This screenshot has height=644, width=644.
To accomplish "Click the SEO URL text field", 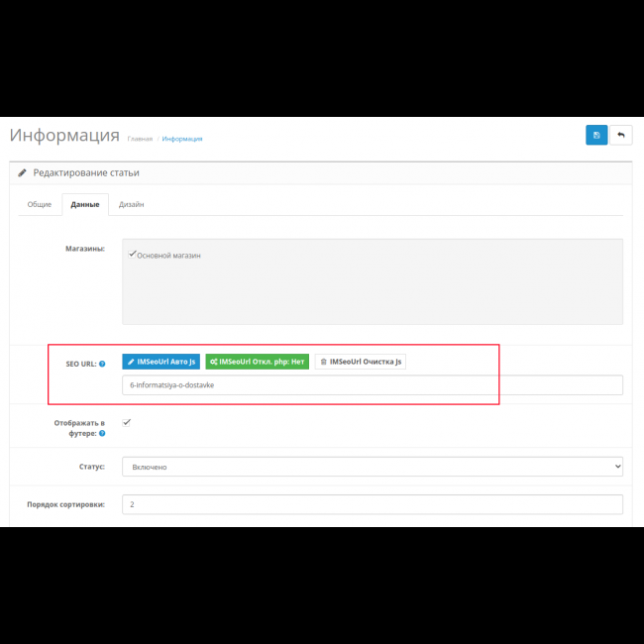I will point(372,385).
